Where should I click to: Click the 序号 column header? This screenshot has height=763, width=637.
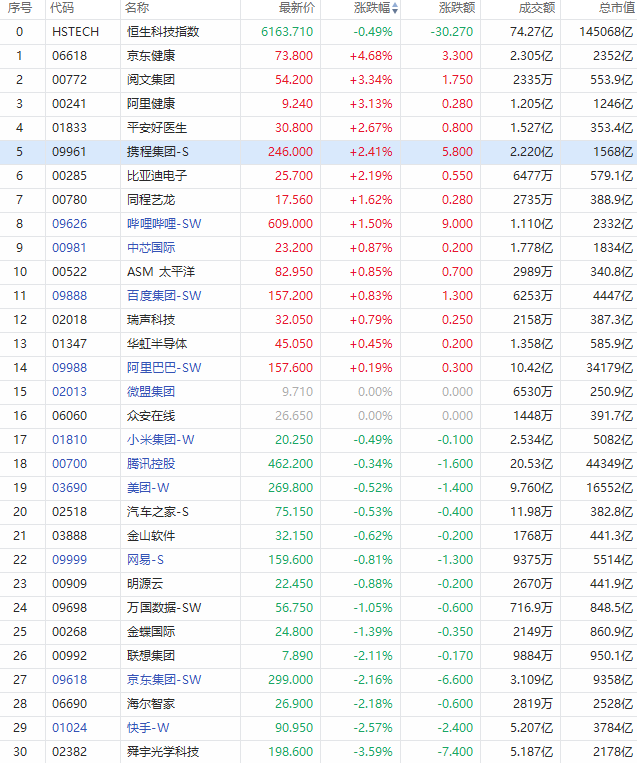click(x=19, y=8)
